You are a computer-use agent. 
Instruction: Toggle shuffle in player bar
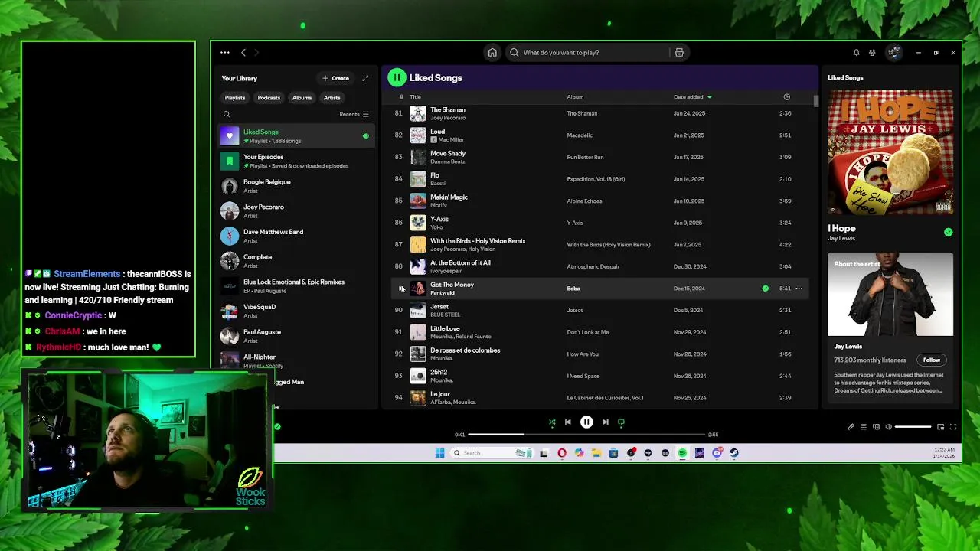click(552, 422)
